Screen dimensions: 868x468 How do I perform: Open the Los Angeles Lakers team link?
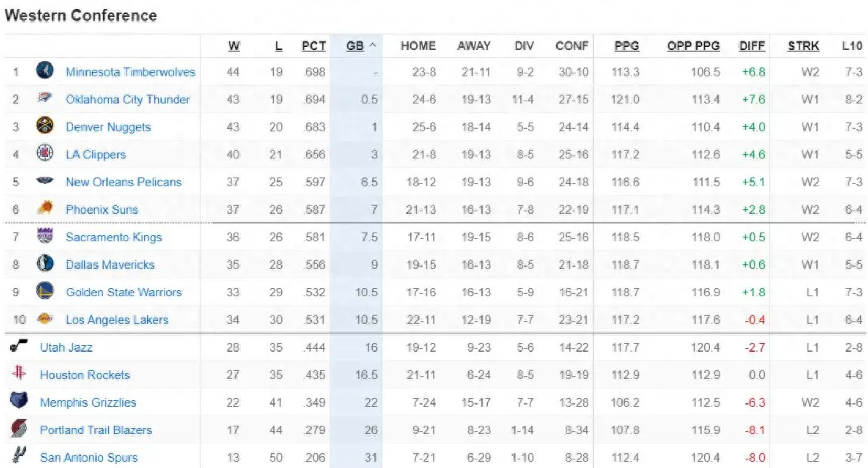pyautogui.click(x=117, y=320)
